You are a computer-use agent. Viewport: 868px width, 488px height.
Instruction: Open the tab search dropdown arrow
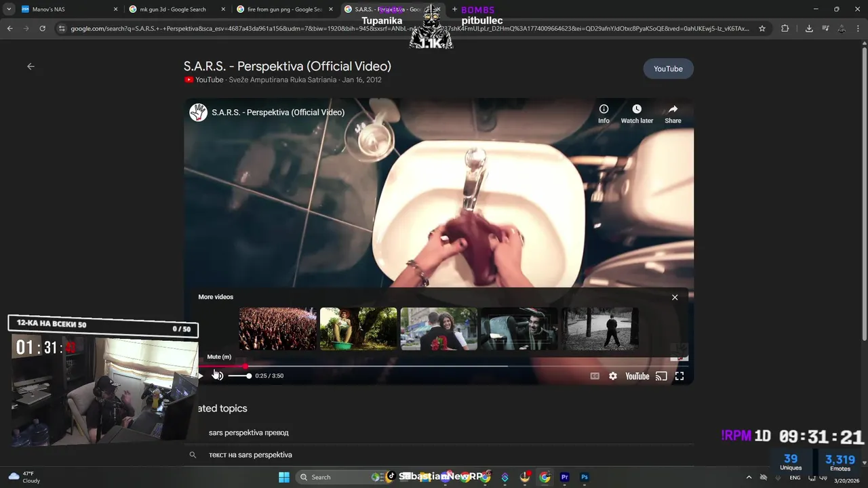coord(9,9)
